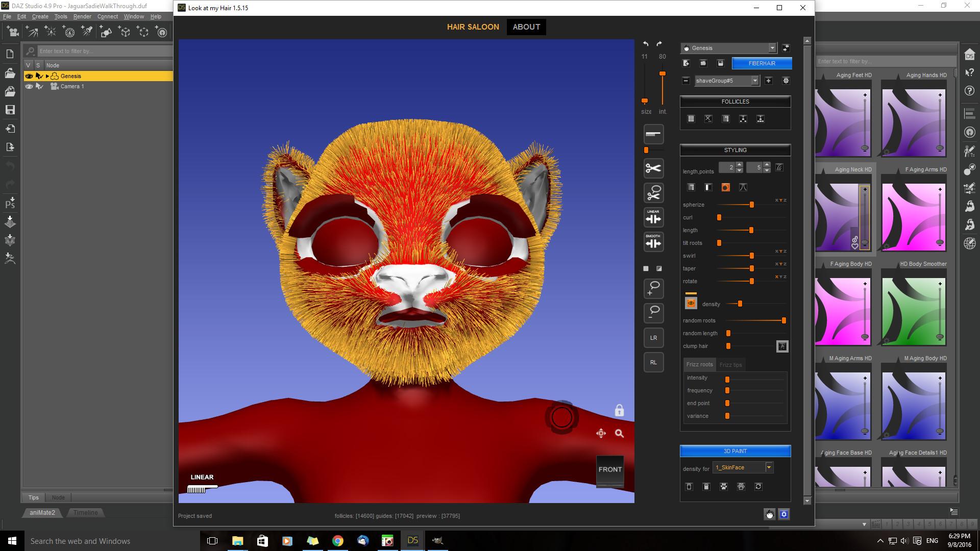Click the FIBERHAIR button

(x=762, y=63)
